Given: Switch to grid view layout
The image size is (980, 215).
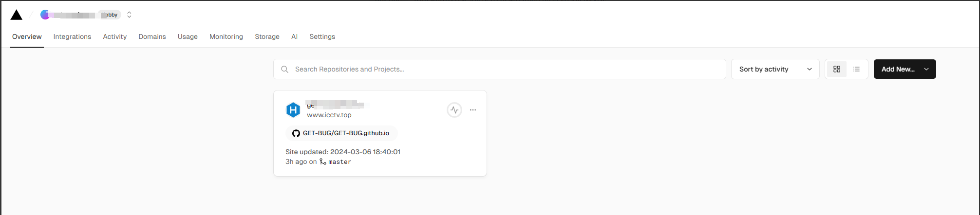Looking at the screenshot, I should (837, 69).
